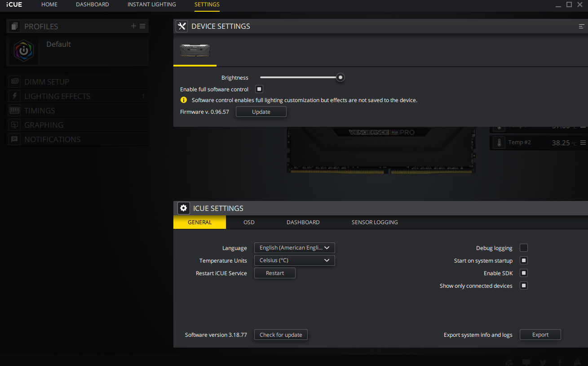588x366 pixels.
Task: Click the 'Firmware v. 0.96.57' text
Action: coord(204,112)
